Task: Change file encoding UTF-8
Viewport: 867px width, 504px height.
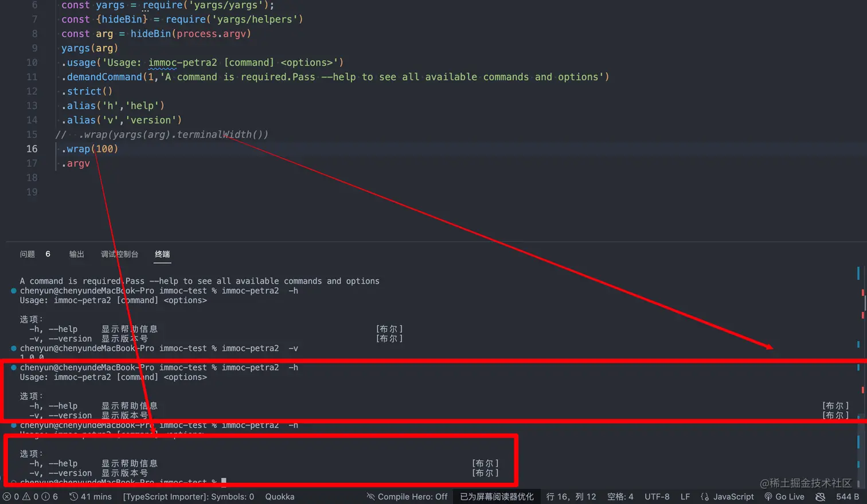Action: (657, 497)
